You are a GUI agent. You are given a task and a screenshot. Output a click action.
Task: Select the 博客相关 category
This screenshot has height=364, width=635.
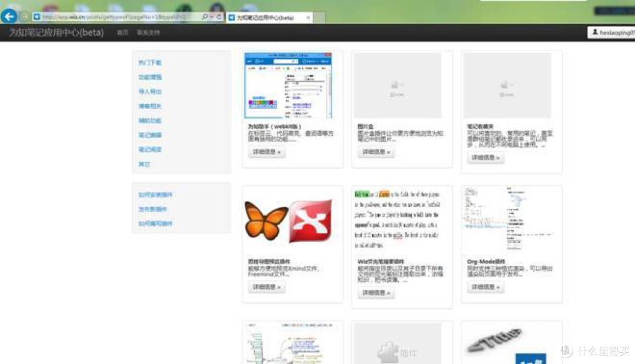point(150,106)
